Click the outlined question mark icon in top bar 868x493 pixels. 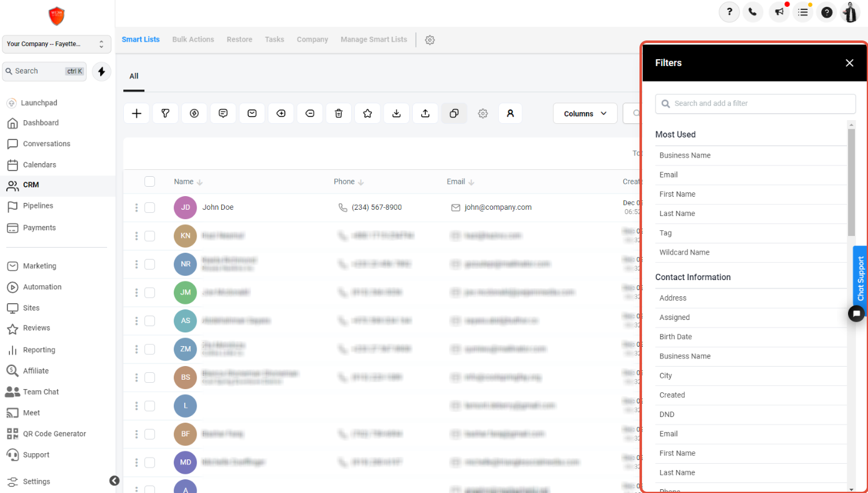click(729, 12)
